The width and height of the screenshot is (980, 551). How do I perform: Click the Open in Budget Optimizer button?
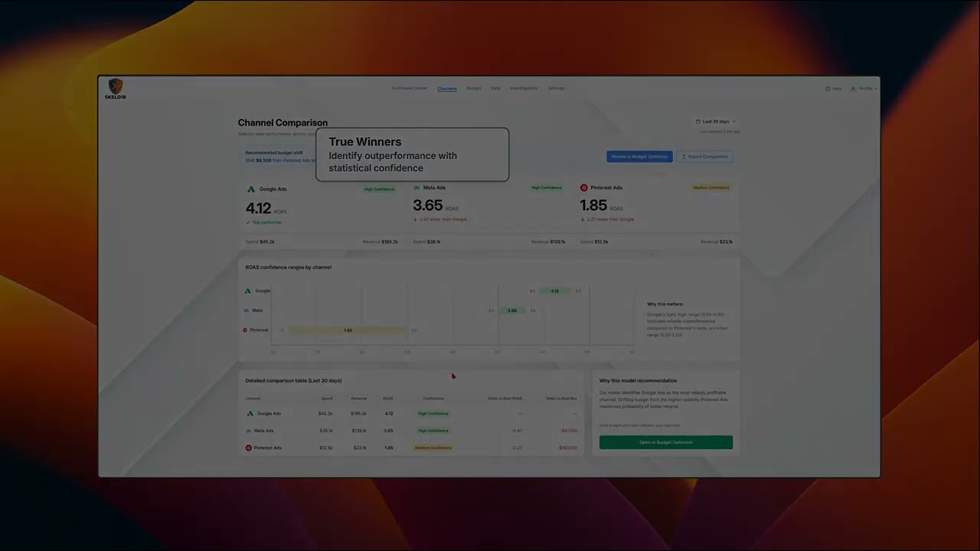666,442
